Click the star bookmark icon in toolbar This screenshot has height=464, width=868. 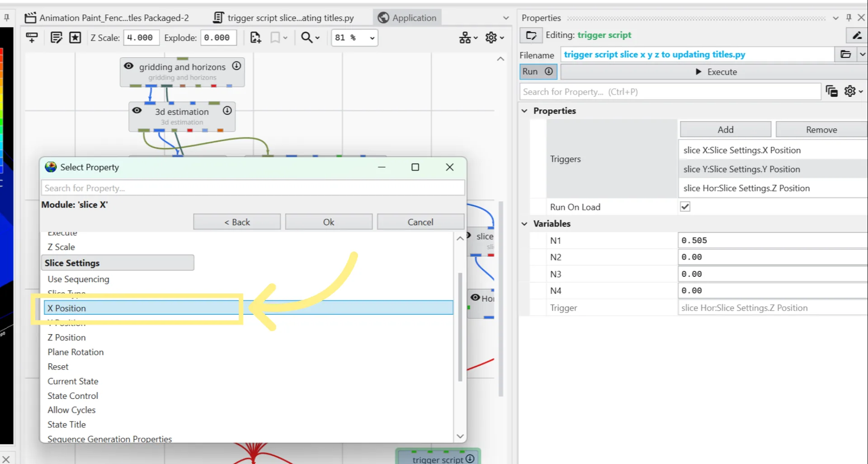pyautogui.click(x=75, y=38)
